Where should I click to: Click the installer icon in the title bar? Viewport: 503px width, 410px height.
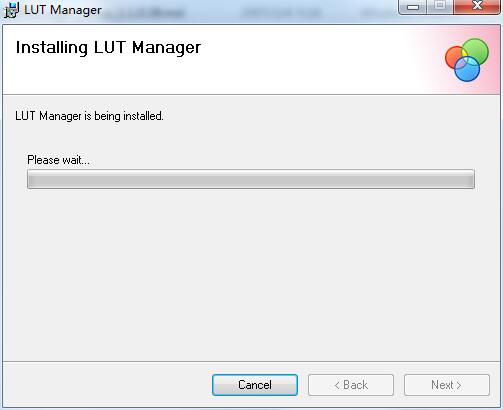(x=11, y=10)
